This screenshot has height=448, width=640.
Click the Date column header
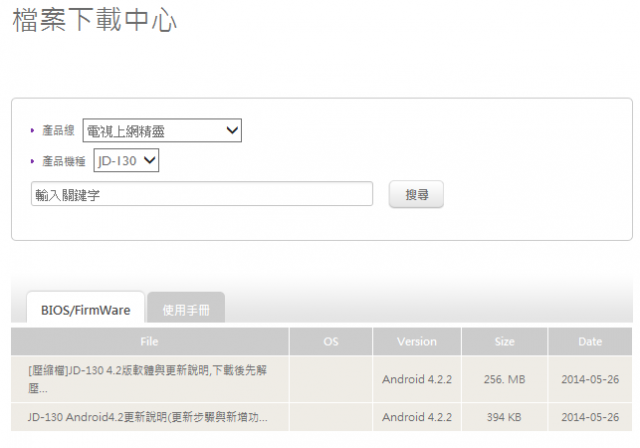(x=590, y=342)
